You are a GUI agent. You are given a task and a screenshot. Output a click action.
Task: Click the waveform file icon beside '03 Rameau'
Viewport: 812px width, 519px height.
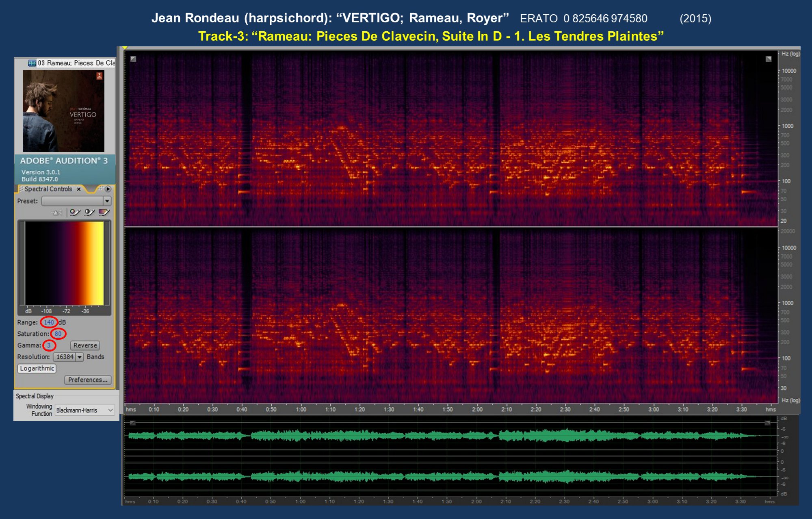[x=32, y=63]
